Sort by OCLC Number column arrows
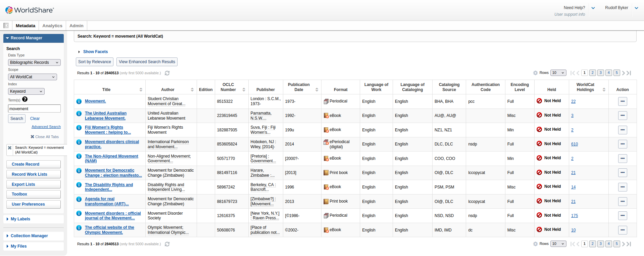This screenshot has height=256, width=644. click(x=244, y=90)
